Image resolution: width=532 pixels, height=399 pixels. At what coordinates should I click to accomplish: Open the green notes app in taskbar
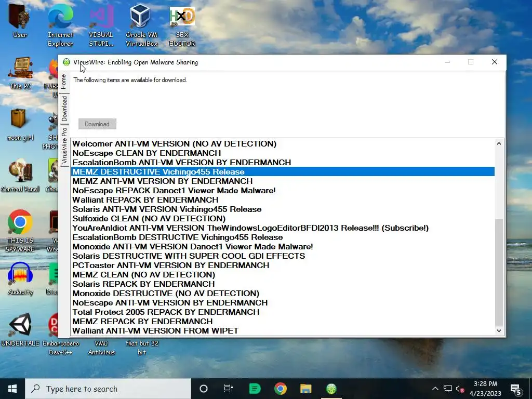click(x=255, y=389)
